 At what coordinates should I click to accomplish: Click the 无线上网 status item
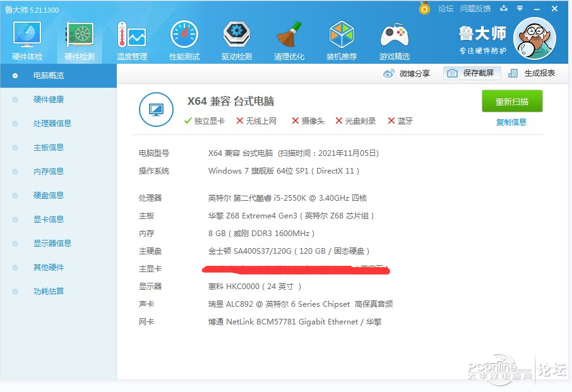256,121
